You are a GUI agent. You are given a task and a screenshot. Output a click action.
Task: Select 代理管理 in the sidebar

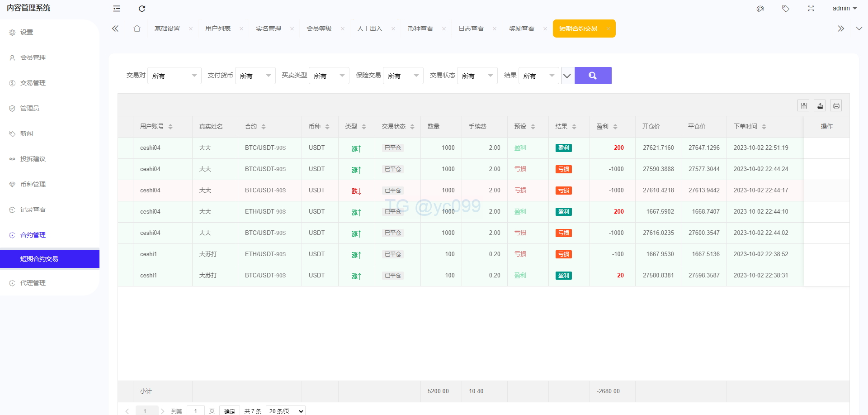click(32, 282)
